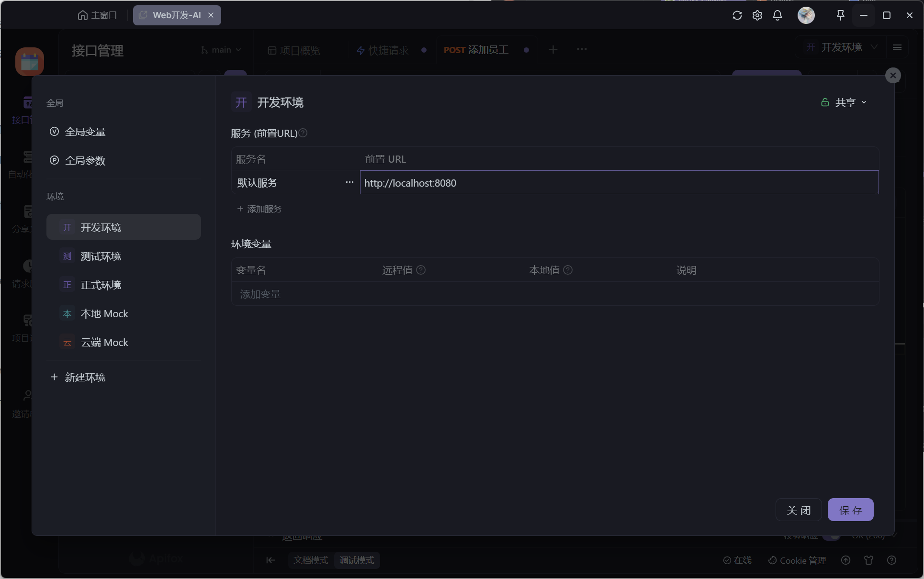This screenshot has width=924, height=579.
Task: Click the help icon beside 服务 (前置URL)
Action: tap(303, 133)
